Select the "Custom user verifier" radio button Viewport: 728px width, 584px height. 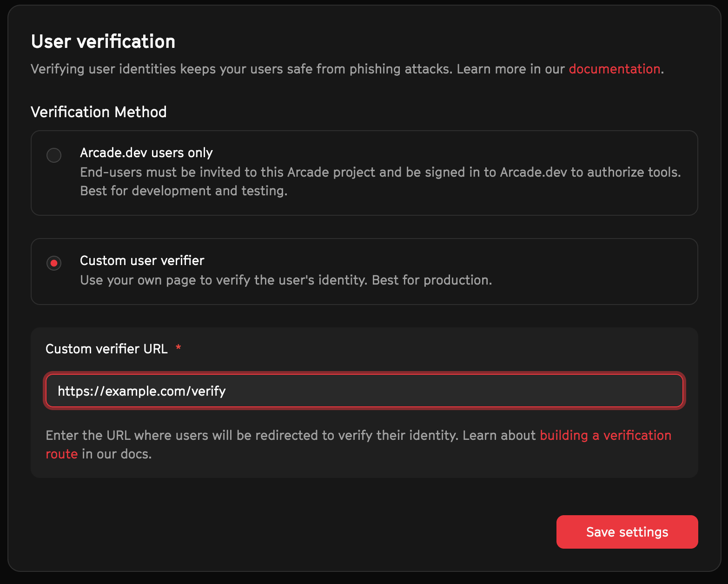[x=53, y=263]
